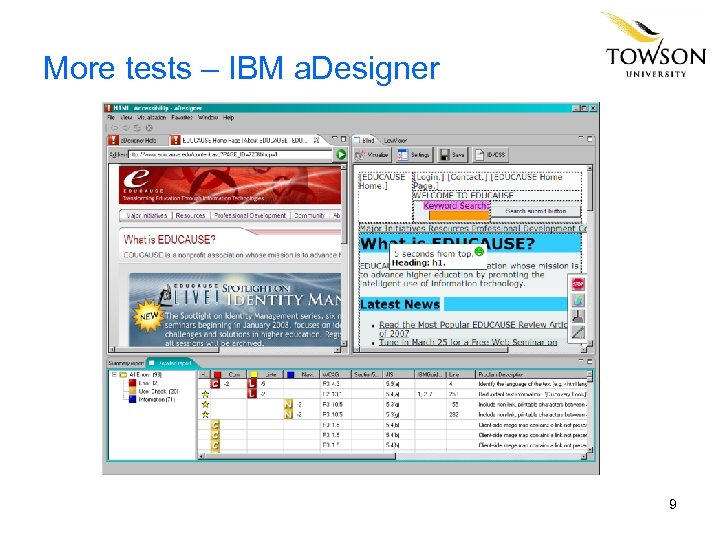This screenshot has width=720, height=540.
Task: Click the Visualize button
Action: click(x=372, y=155)
